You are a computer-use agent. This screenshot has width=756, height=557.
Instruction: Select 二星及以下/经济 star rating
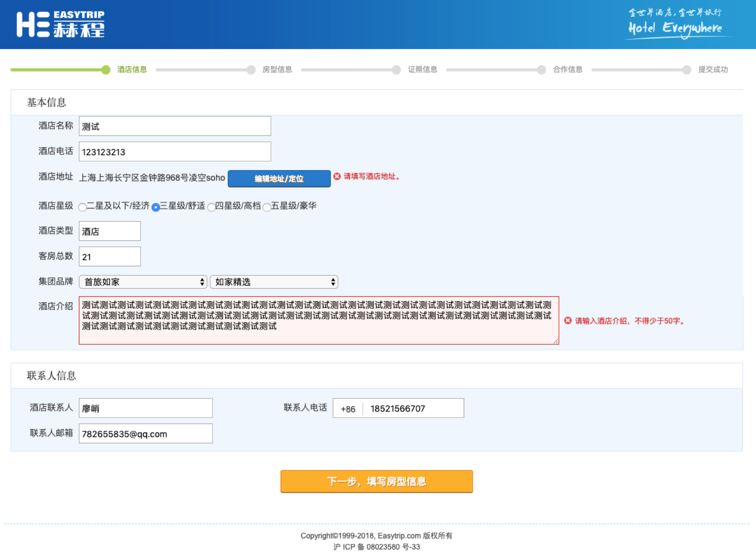82,207
